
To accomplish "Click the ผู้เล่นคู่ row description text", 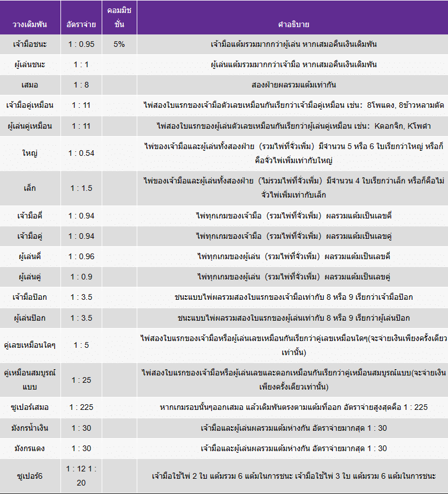I will [293, 277].
